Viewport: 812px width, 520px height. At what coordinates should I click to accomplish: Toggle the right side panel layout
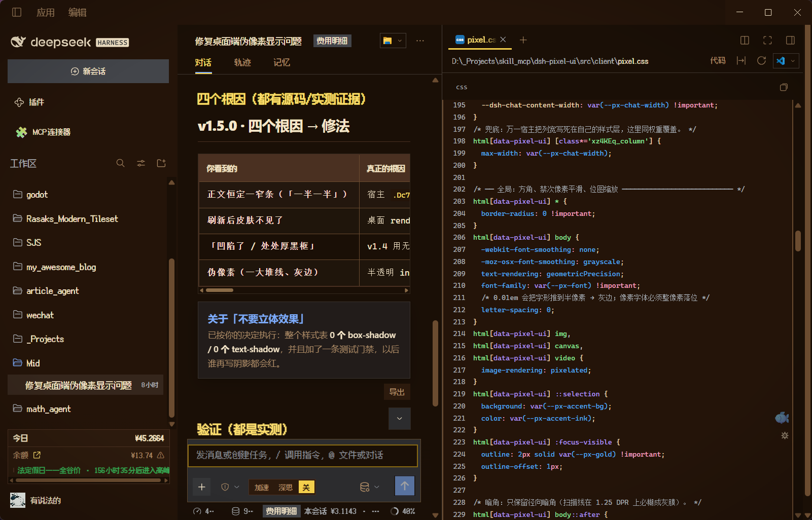(x=790, y=40)
